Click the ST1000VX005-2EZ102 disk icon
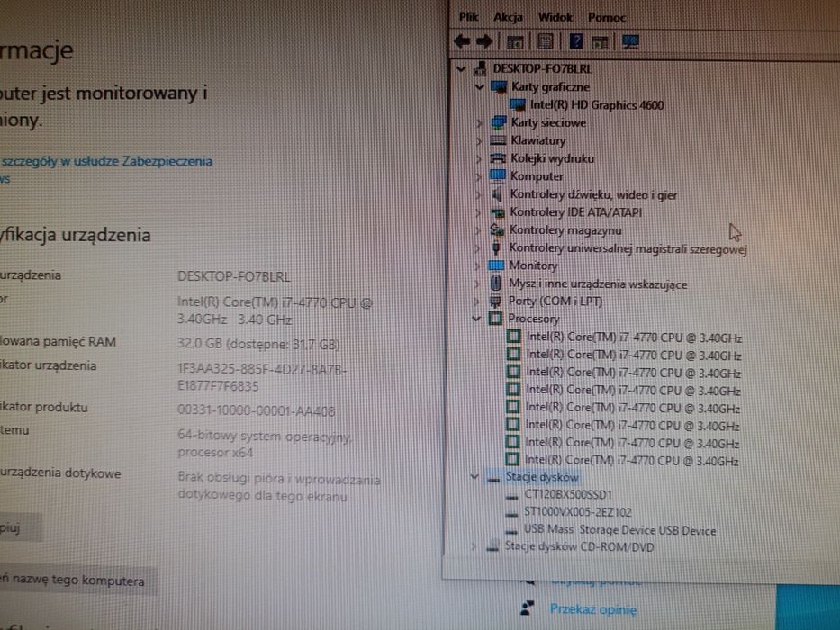This screenshot has width=840, height=630. [x=512, y=513]
